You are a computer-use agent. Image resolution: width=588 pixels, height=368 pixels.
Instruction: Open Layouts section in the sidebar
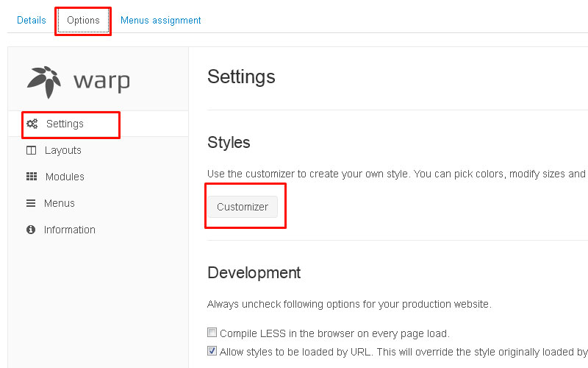pos(63,150)
